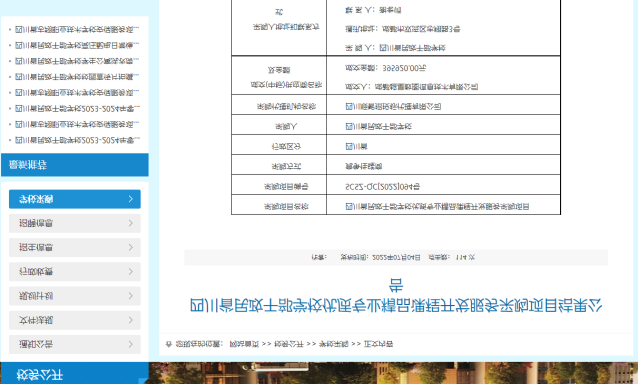Click the chevron arrow on the highlighted 采购专栏 item
638x384 pixels.
[131, 199]
